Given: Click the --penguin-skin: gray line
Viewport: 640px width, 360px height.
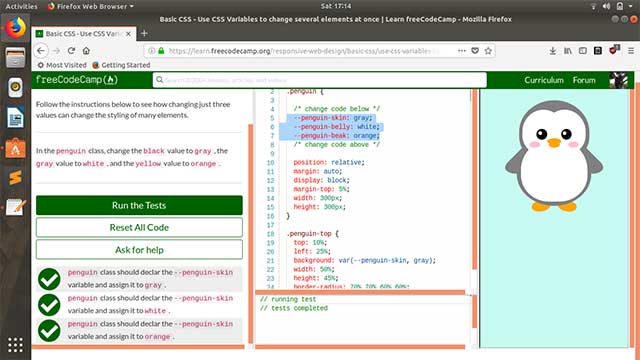Looking at the screenshot, I should 333,118.
